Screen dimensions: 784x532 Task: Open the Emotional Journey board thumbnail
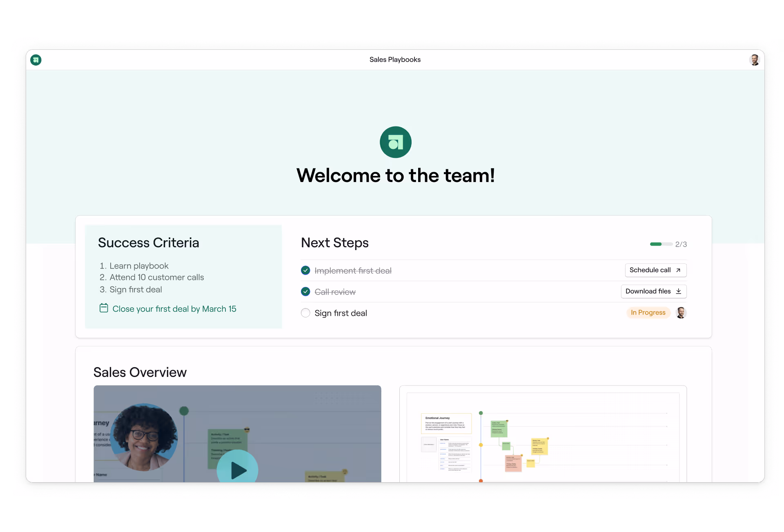(543, 434)
